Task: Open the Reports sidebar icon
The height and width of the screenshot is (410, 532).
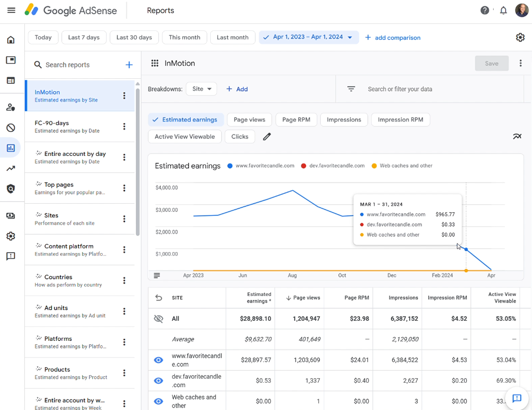Action: click(11, 148)
